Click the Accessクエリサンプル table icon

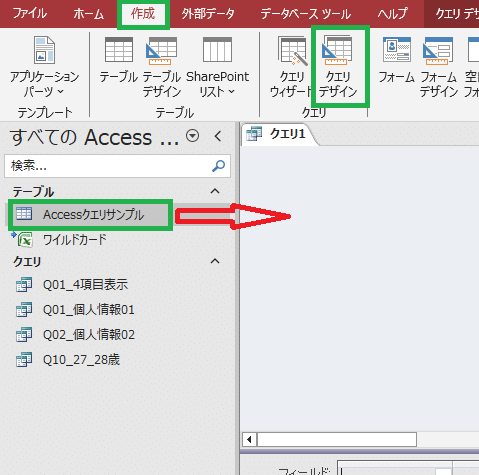(x=24, y=213)
